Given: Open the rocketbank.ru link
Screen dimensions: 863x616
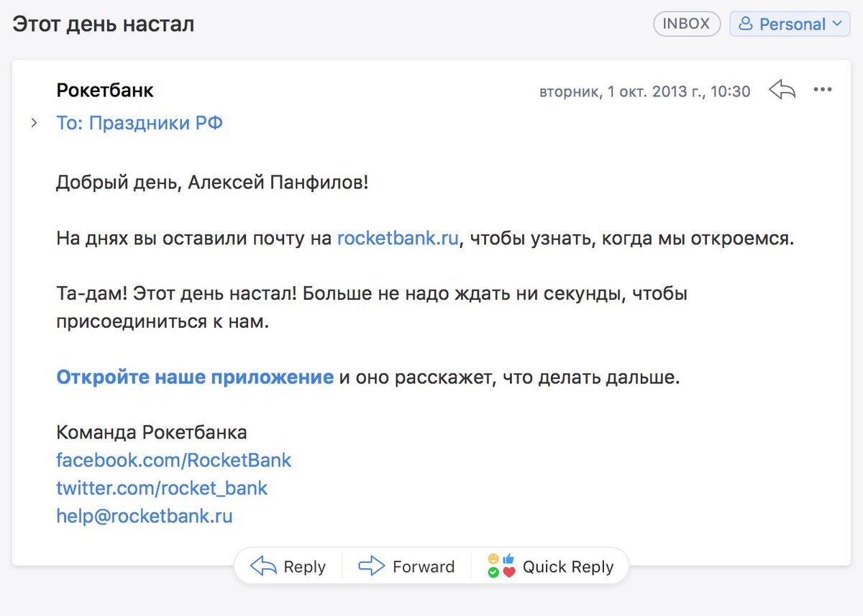Looking at the screenshot, I should 398,239.
